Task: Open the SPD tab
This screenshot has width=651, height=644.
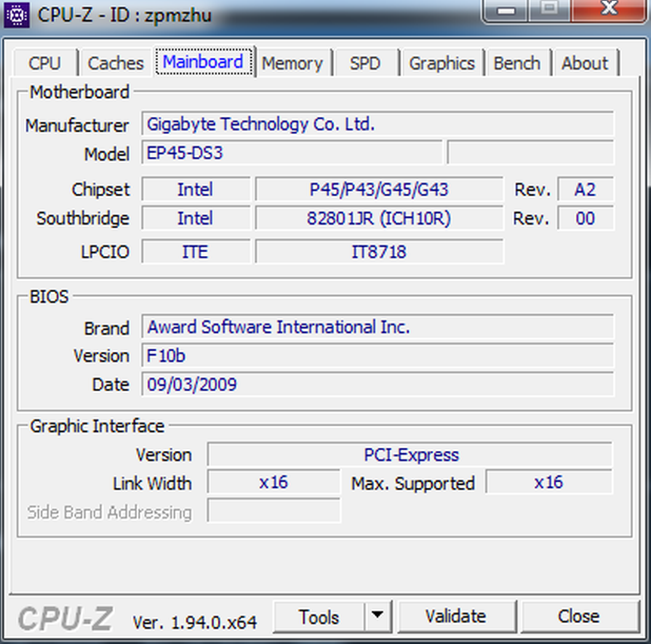Action: click(x=365, y=63)
